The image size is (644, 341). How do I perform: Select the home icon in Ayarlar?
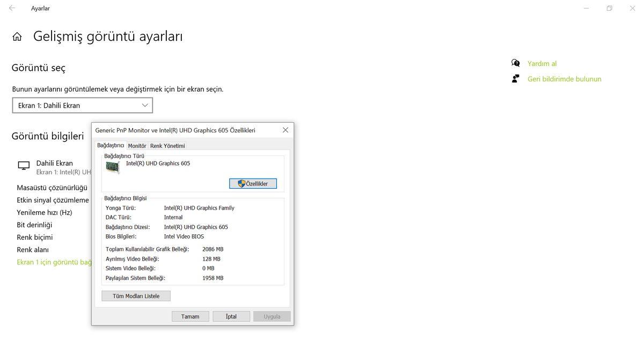point(17,35)
